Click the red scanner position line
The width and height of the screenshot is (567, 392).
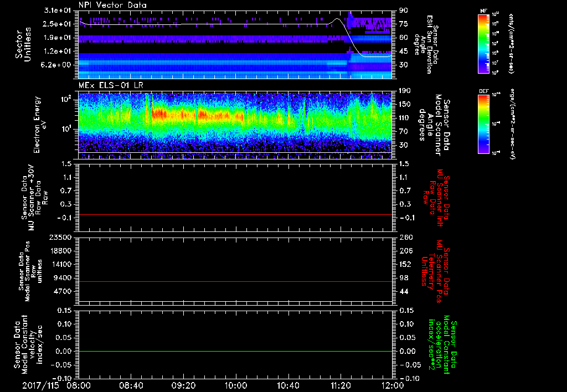[235, 282]
